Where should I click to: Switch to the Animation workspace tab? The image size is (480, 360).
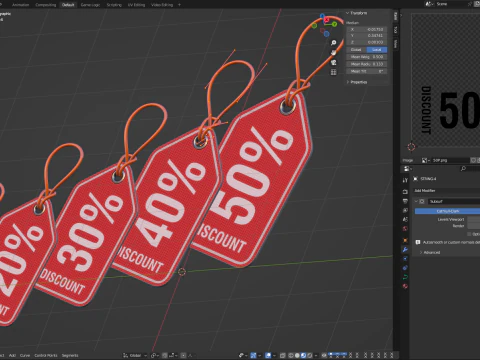click(20, 5)
